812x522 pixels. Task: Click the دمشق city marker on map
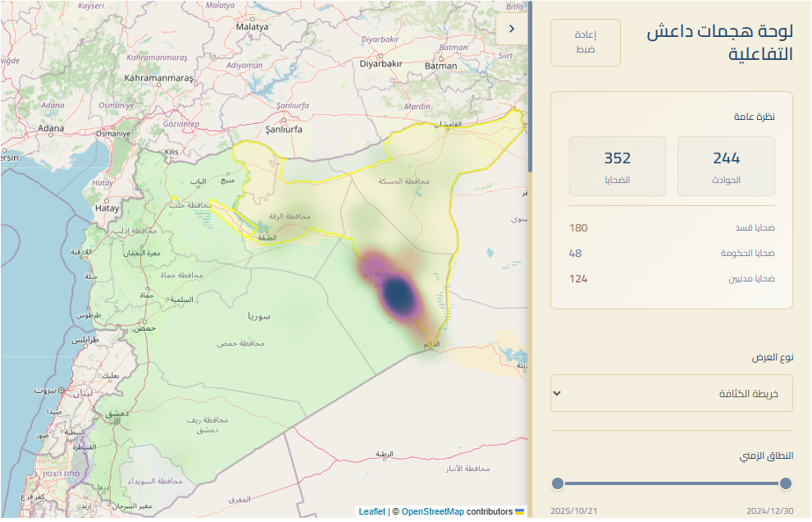(x=116, y=419)
